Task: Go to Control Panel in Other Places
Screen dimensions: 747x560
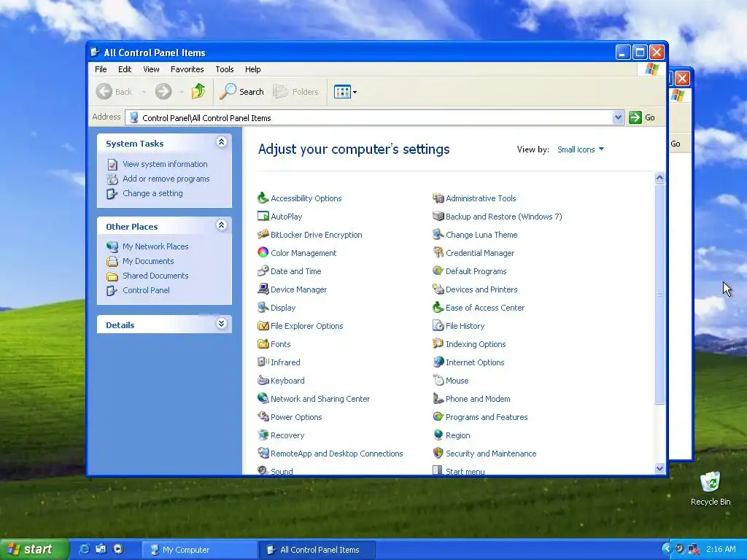Action: tap(146, 290)
